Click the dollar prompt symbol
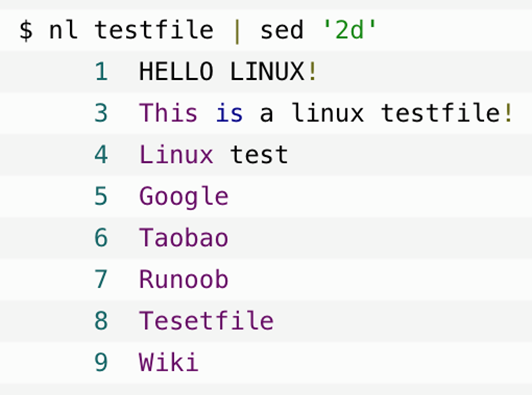 (26, 30)
